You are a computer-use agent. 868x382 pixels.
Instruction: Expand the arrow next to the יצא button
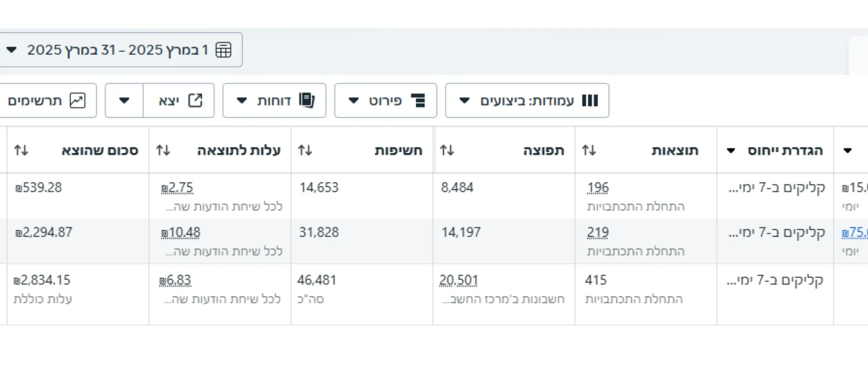(x=124, y=100)
